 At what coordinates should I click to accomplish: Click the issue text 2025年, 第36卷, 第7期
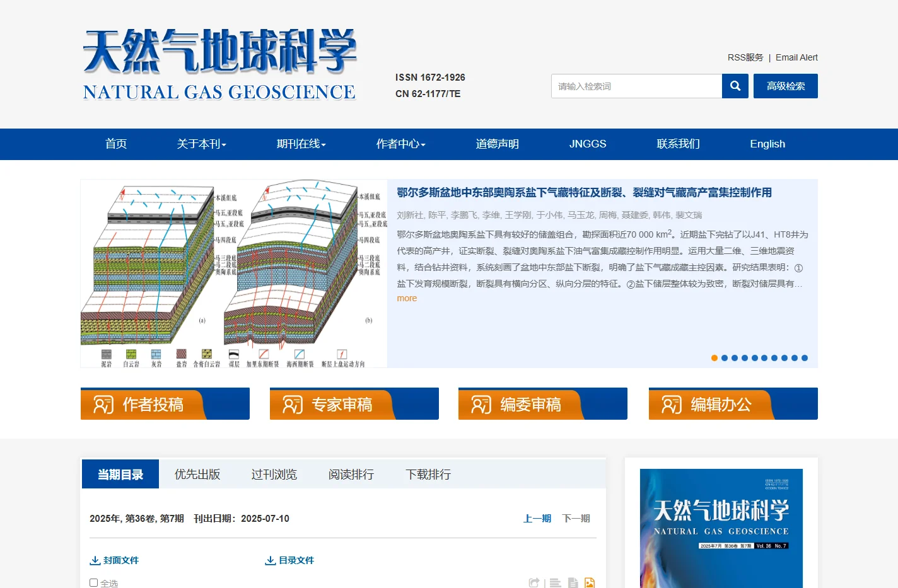click(137, 519)
